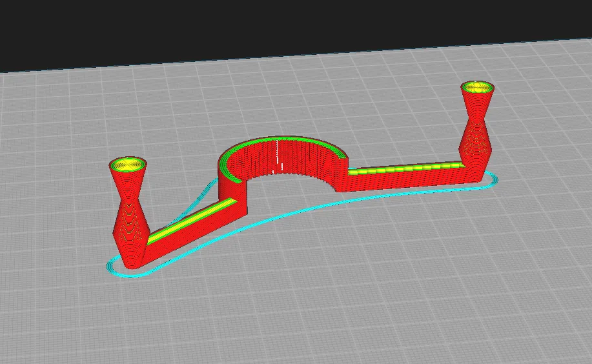Click the yellow top strip on right bar
This screenshot has height=364, width=592.
(405, 168)
